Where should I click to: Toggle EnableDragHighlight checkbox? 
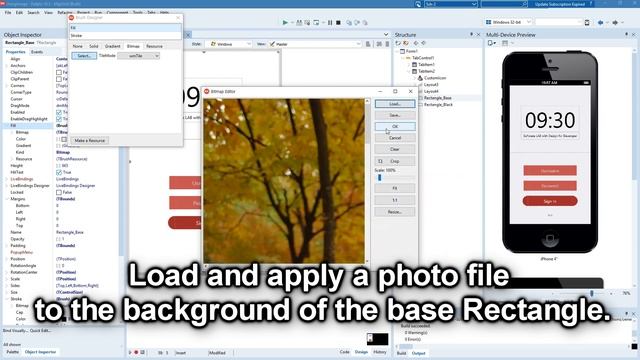59,119
